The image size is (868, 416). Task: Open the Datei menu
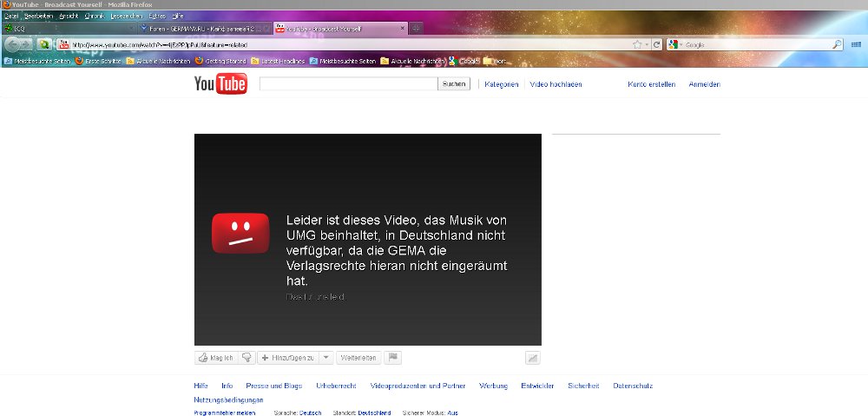click(x=11, y=16)
